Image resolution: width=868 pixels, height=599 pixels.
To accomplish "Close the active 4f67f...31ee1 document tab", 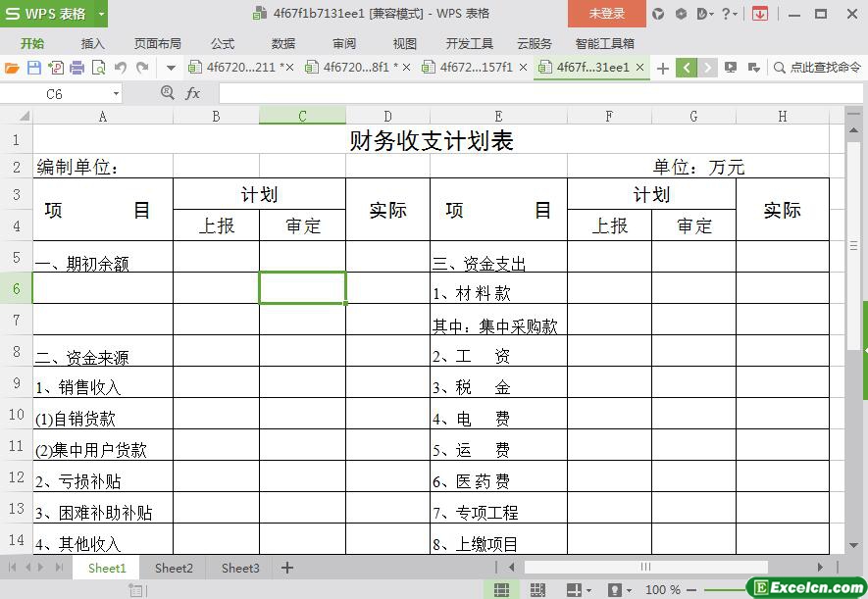I will coord(639,68).
